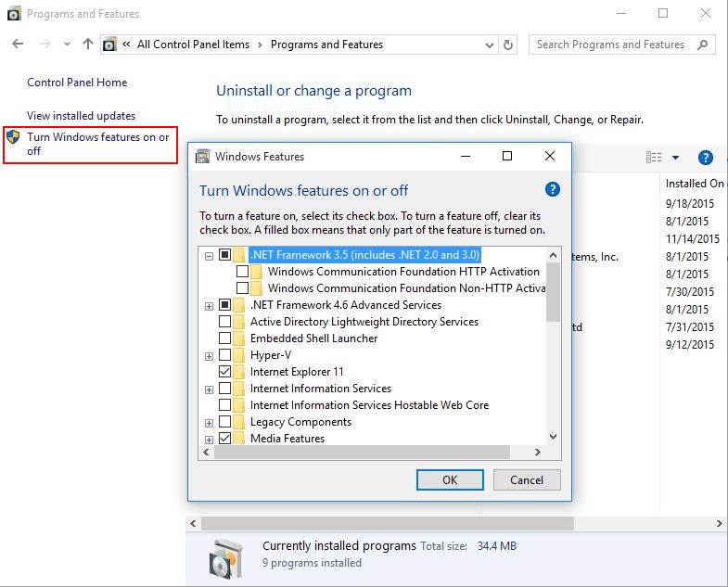The width and height of the screenshot is (728, 587).
Task: Click folder icon of Embedded Shell Launcher
Action: (x=238, y=338)
